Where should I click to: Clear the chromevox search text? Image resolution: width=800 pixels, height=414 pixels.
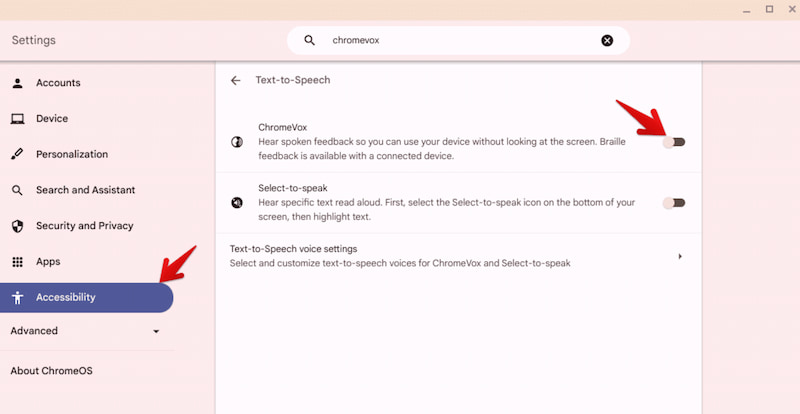(607, 40)
